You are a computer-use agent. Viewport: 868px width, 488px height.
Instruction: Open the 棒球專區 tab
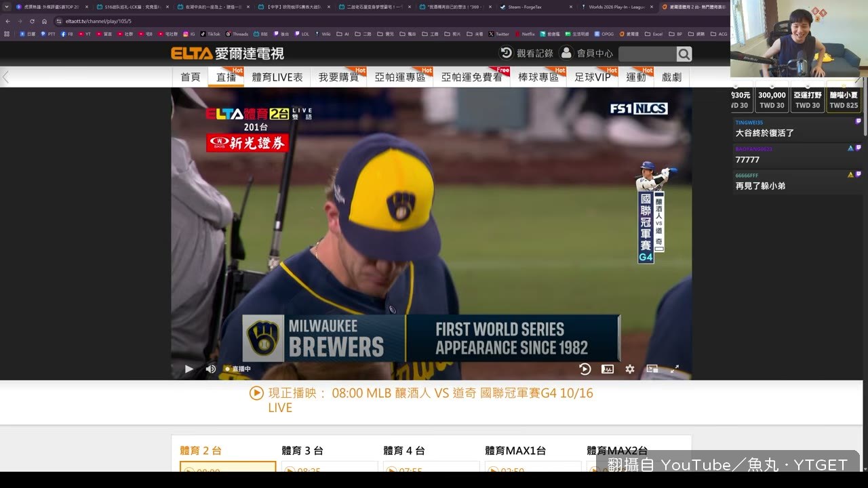[x=538, y=77]
